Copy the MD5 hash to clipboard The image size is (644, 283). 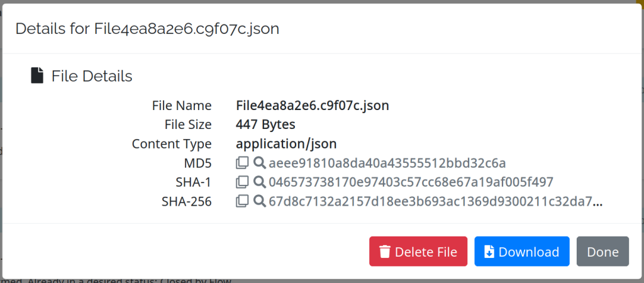(242, 164)
